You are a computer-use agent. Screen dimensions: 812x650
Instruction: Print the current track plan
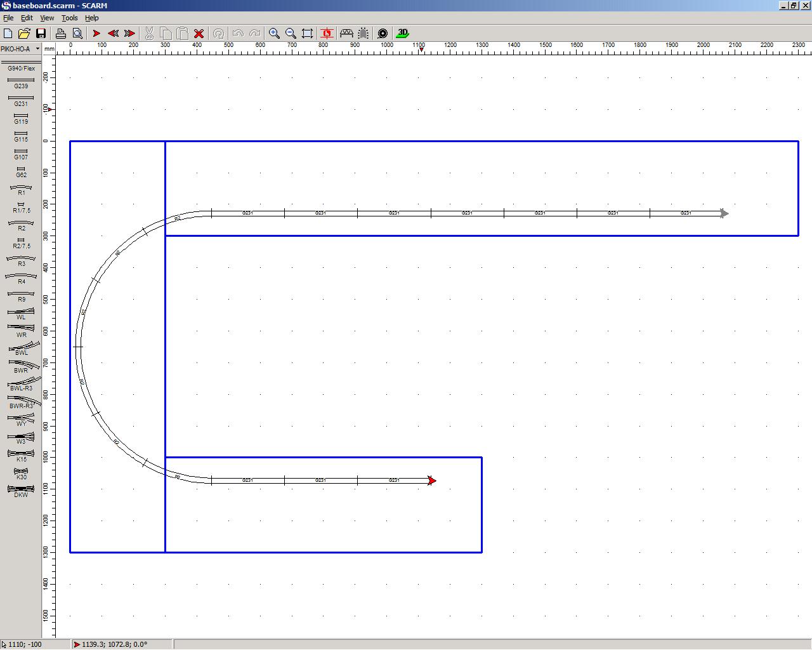tap(61, 33)
